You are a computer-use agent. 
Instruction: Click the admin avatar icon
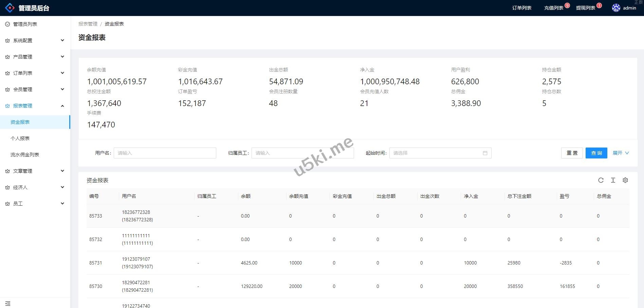[x=616, y=8]
